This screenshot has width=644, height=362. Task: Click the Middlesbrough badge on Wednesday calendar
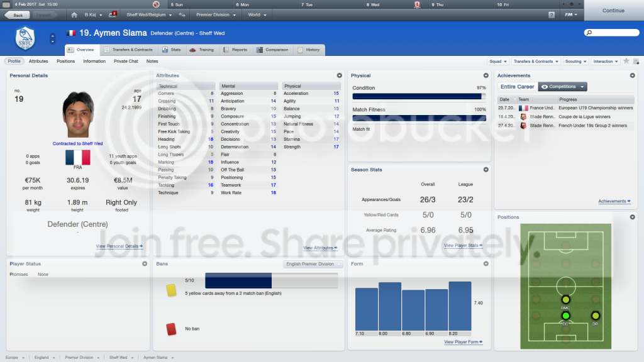click(417, 4)
